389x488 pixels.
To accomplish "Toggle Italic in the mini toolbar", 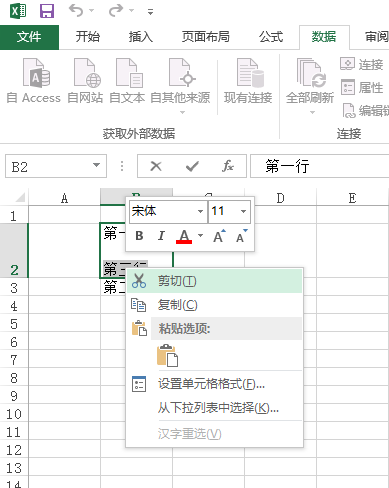I will pyautogui.click(x=161, y=236).
